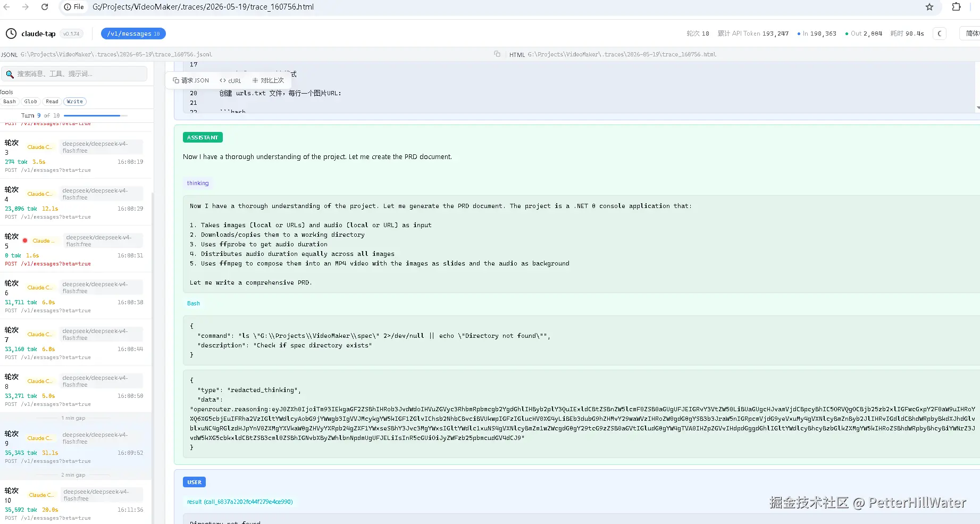The height and width of the screenshot is (524, 980).
Task: Click the ASSISTANT role badge
Action: [x=203, y=137]
